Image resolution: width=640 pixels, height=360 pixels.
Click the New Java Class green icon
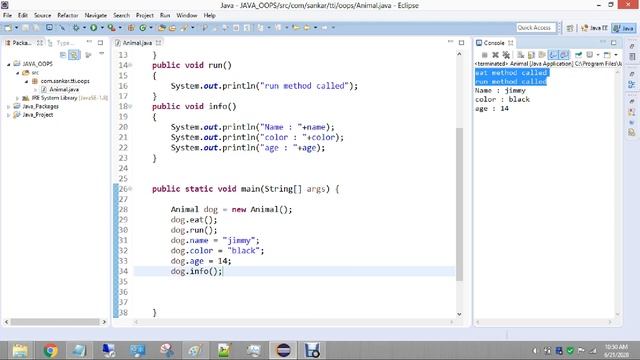point(142,28)
